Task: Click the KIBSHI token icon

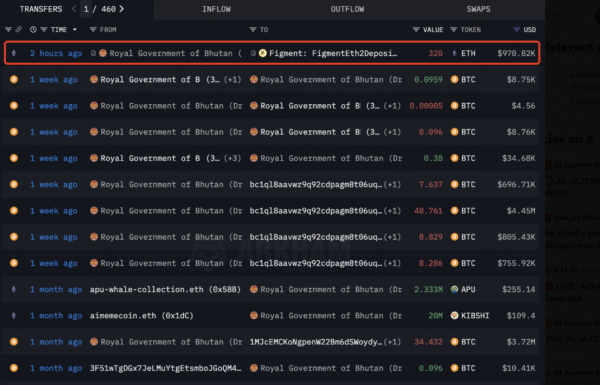Action: (454, 316)
